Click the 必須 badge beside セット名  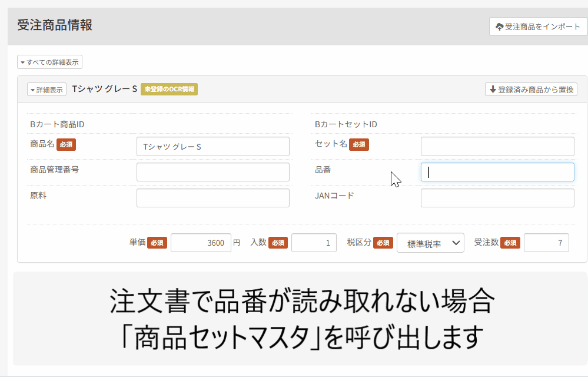coord(359,144)
